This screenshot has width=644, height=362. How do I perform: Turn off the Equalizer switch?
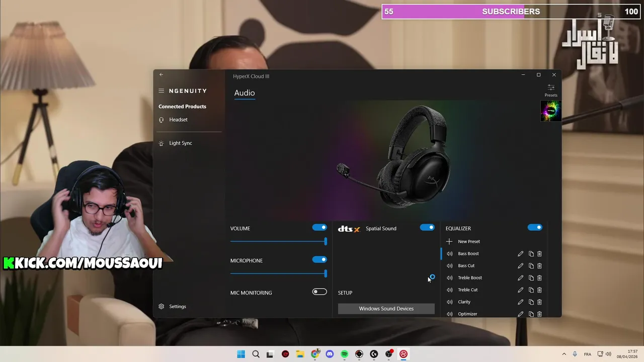[535, 227]
